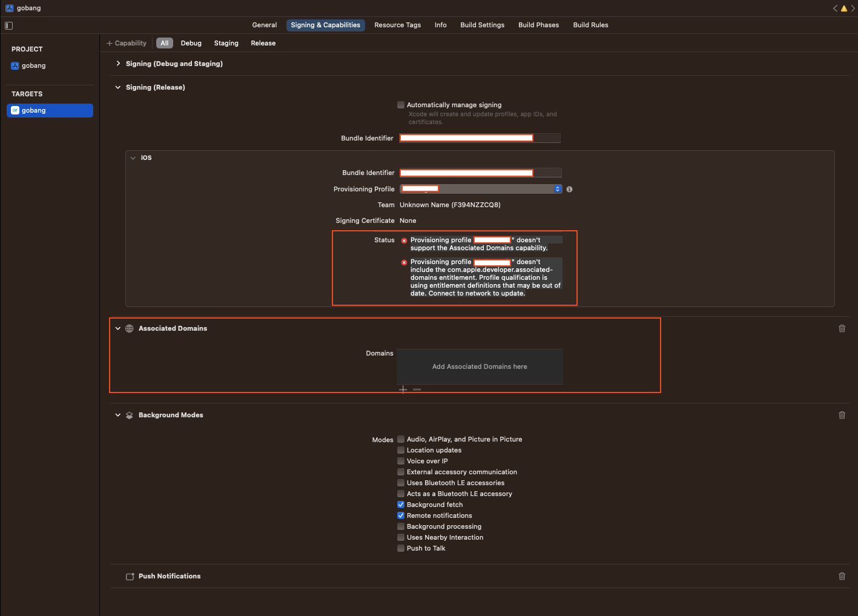858x616 pixels.
Task: Select gobang under TARGETS
Action: coord(50,110)
